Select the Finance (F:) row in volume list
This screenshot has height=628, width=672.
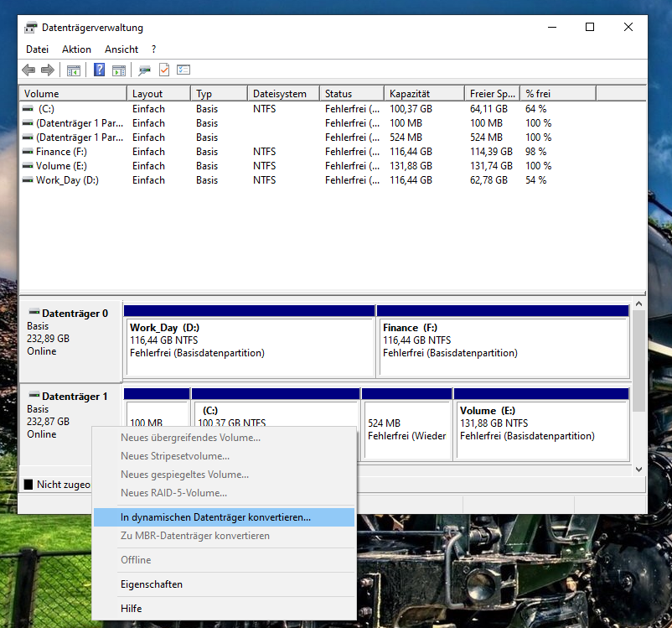point(61,152)
